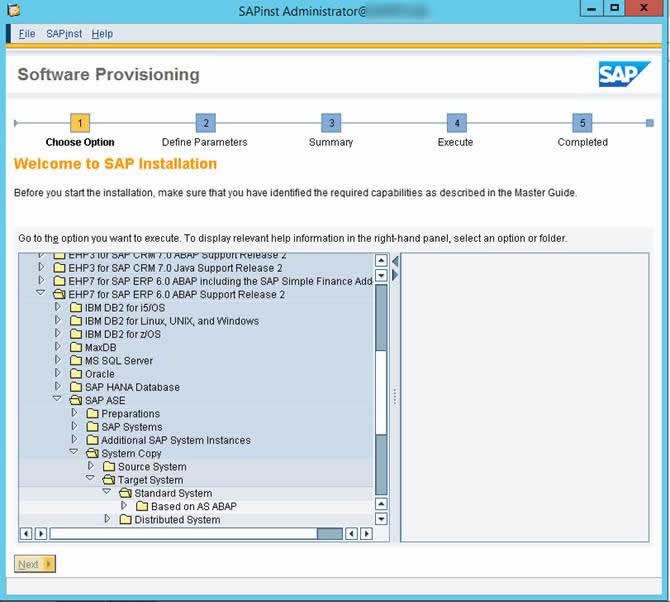Click the SAPinst application icon in title bar

(x=14, y=10)
